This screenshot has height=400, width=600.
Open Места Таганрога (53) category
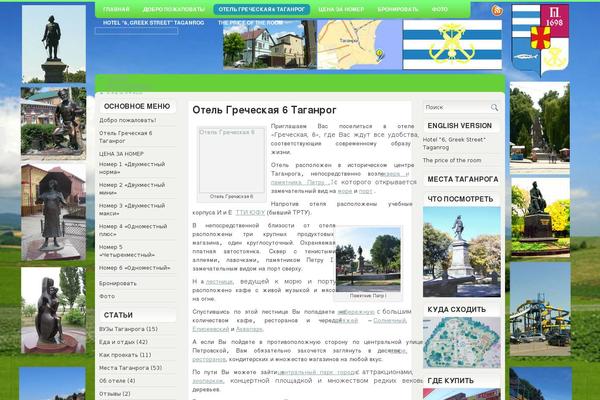(x=130, y=368)
